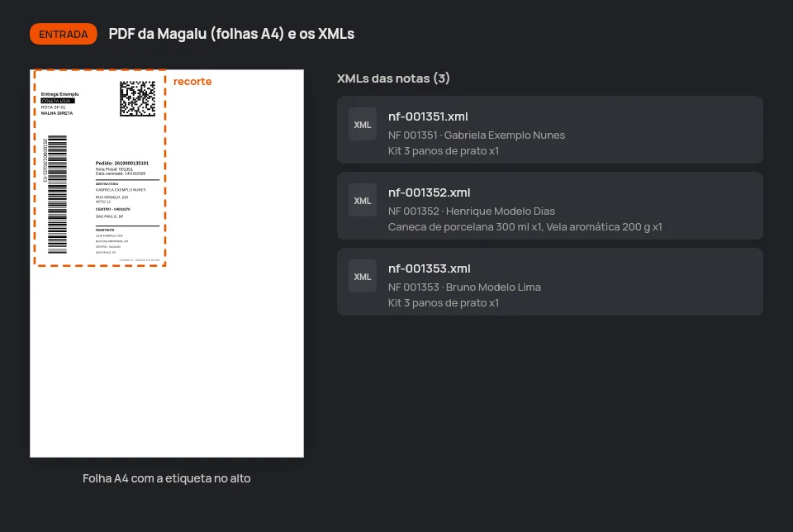
Task: Click the text NF 001352 · Henrique Modelo Dias
Action: (x=472, y=211)
